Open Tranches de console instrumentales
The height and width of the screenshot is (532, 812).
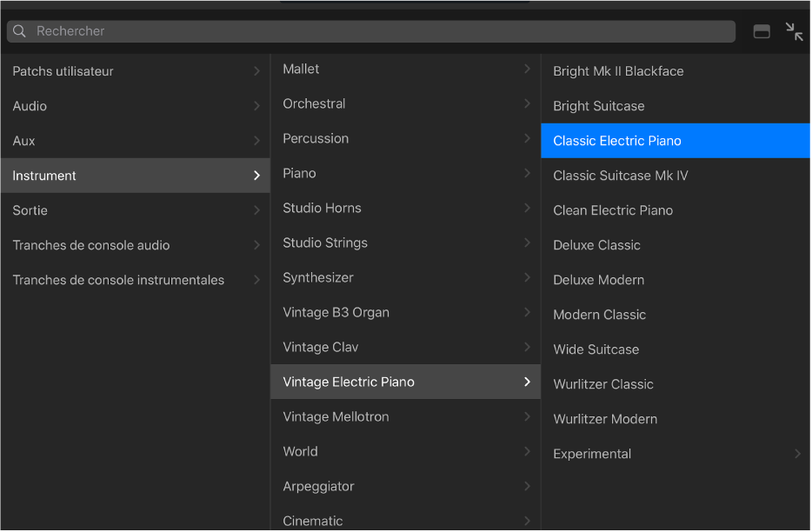click(x=136, y=280)
